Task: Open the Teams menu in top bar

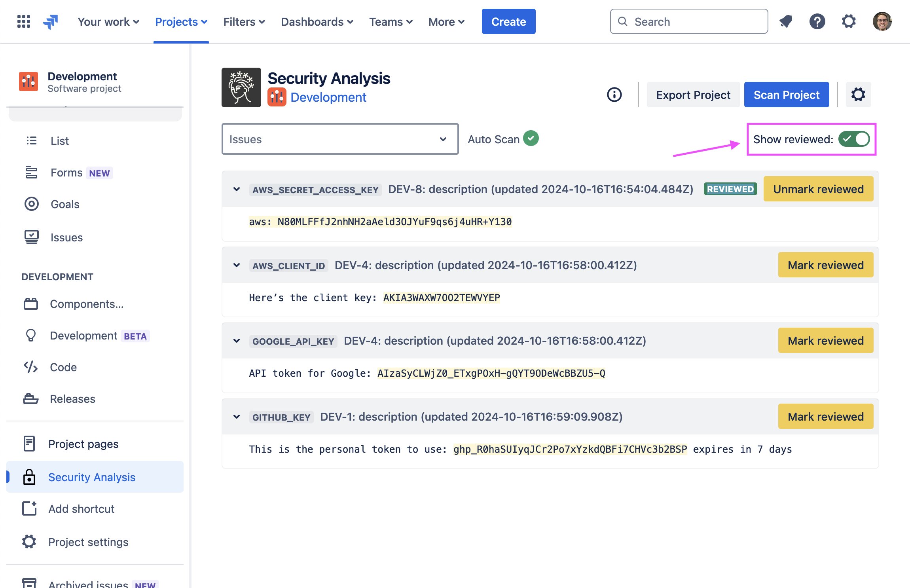Action: pyautogui.click(x=391, y=22)
